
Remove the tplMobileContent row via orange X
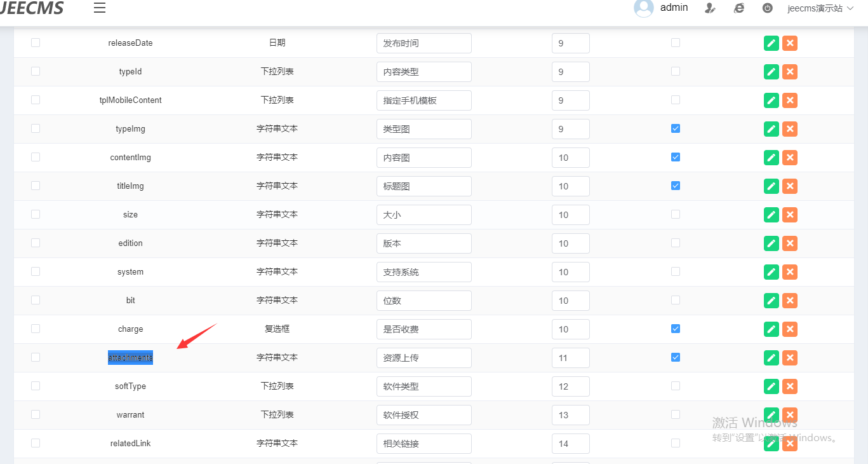coord(790,100)
